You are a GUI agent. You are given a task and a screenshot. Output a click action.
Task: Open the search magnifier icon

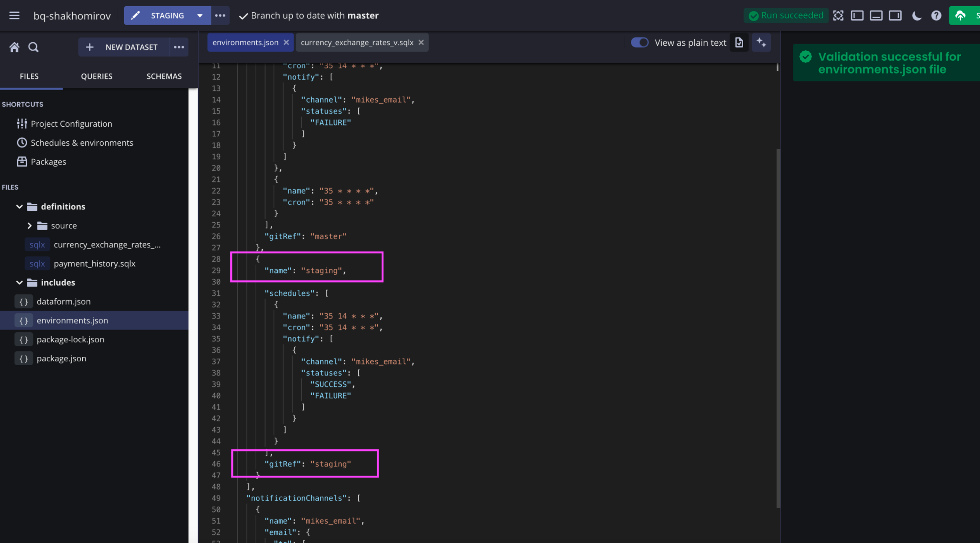coord(33,47)
